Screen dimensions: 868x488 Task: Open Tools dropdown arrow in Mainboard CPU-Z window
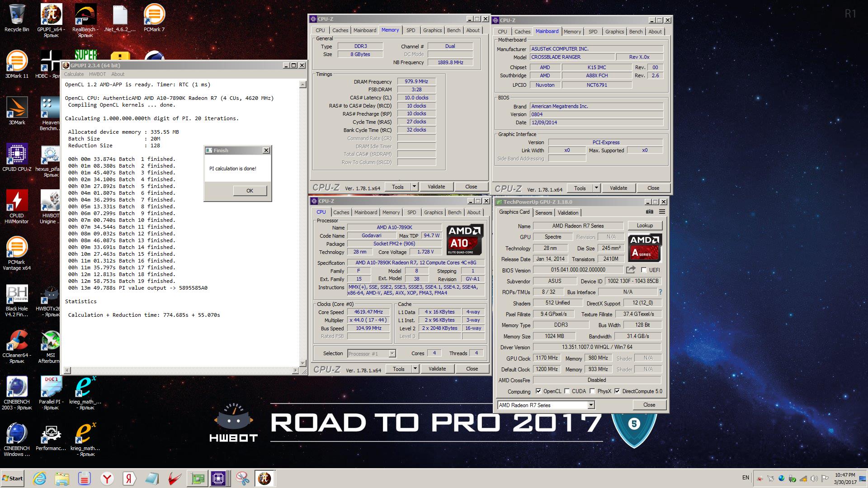(x=596, y=188)
